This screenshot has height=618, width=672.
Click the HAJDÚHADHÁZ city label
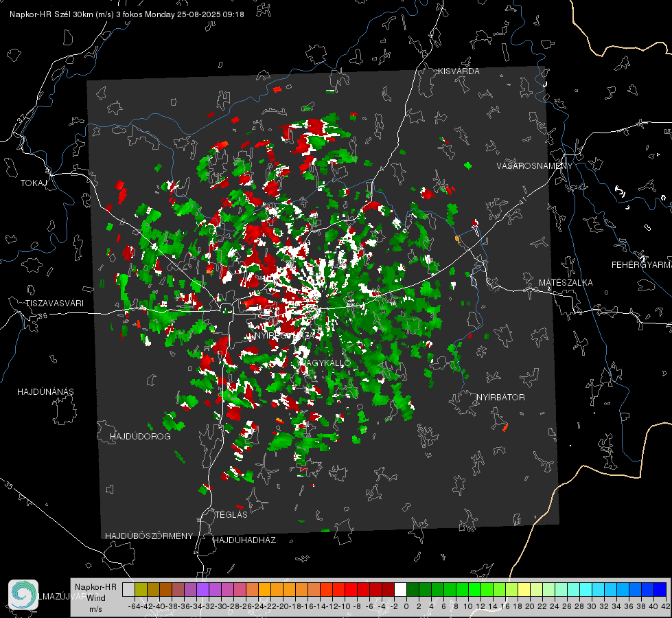tap(244, 540)
